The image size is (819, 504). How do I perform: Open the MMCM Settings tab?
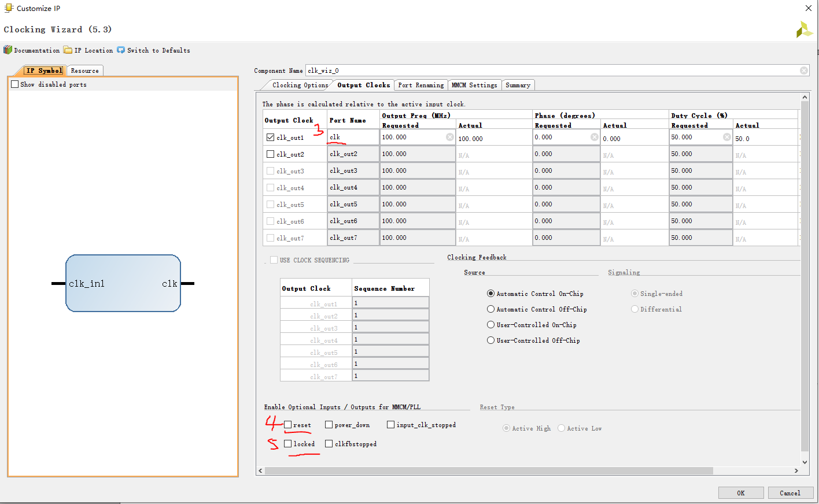pos(474,85)
